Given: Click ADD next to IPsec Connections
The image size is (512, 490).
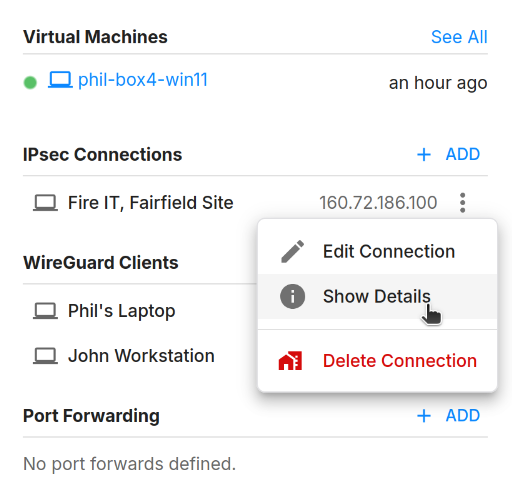Looking at the screenshot, I should click(463, 154).
